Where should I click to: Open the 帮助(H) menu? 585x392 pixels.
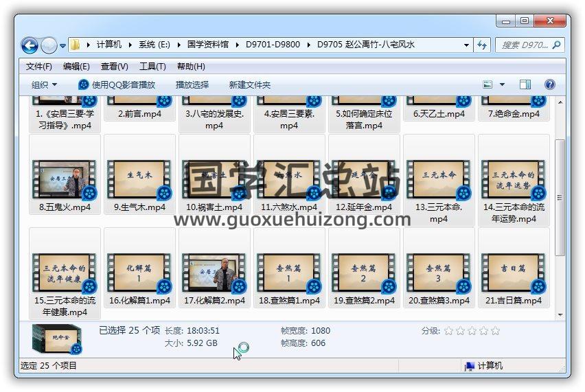tap(191, 67)
